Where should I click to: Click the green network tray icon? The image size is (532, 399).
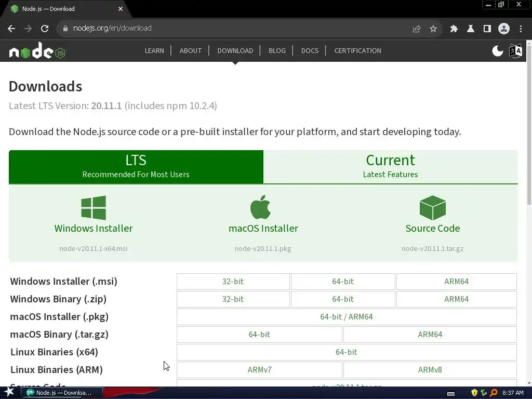click(484, 393)
